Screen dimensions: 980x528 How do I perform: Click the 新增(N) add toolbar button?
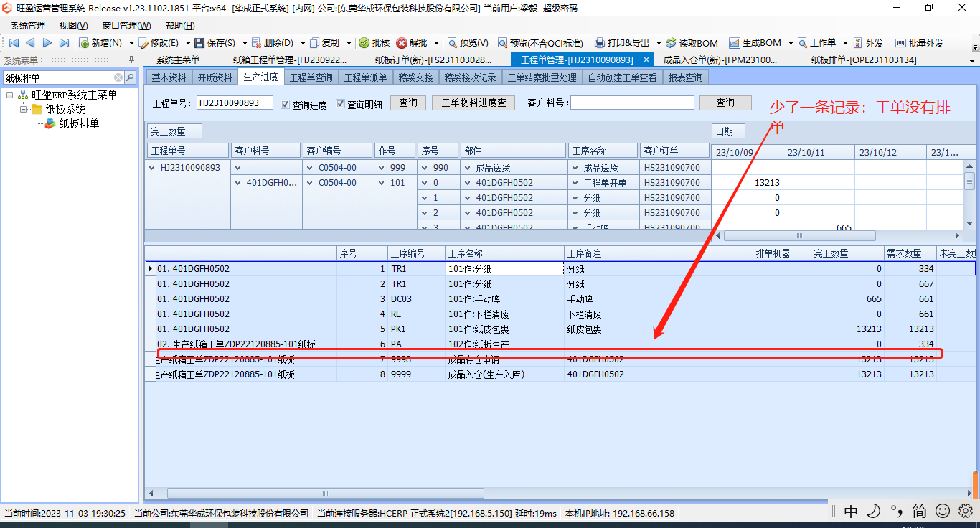[101, 43]
